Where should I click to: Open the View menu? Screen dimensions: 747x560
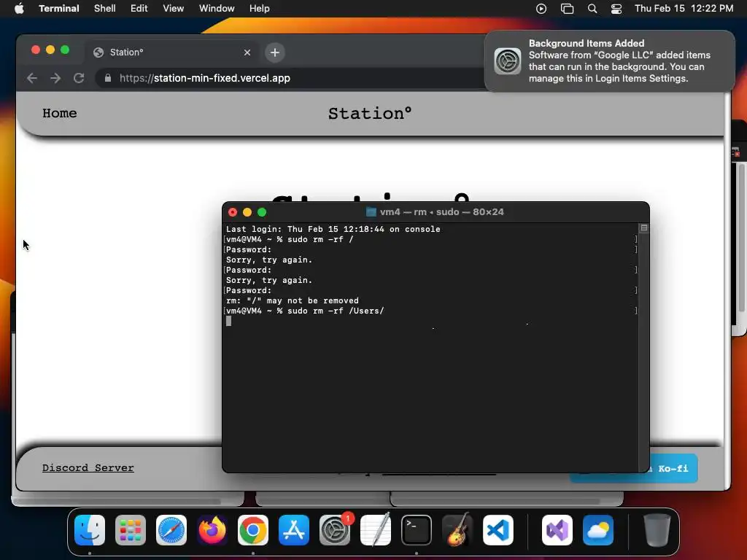coord(173,9)
